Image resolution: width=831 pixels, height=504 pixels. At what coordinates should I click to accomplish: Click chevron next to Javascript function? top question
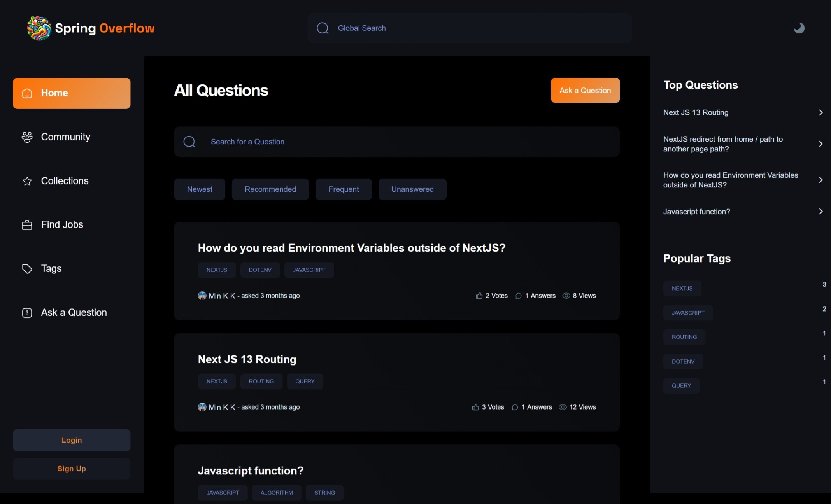pos(820,212)
